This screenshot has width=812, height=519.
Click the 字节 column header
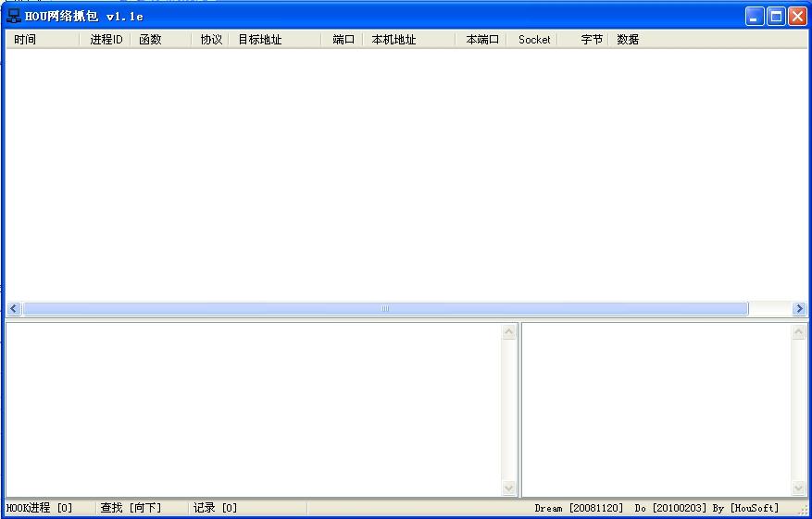point(583,40)
